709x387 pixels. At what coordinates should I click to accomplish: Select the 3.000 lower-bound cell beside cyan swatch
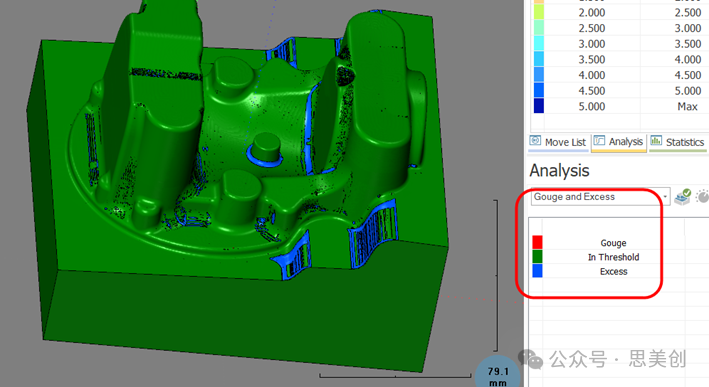click(591, 44)
